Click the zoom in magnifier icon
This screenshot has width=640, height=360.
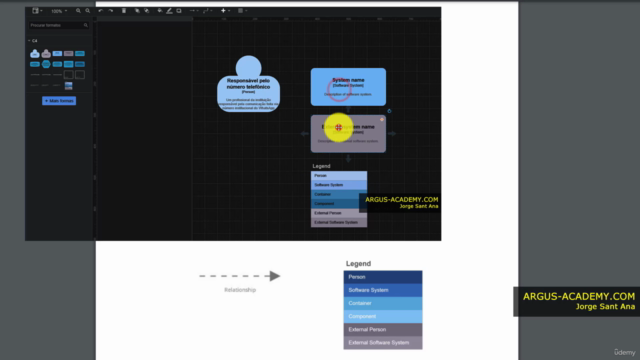point(78,11)
